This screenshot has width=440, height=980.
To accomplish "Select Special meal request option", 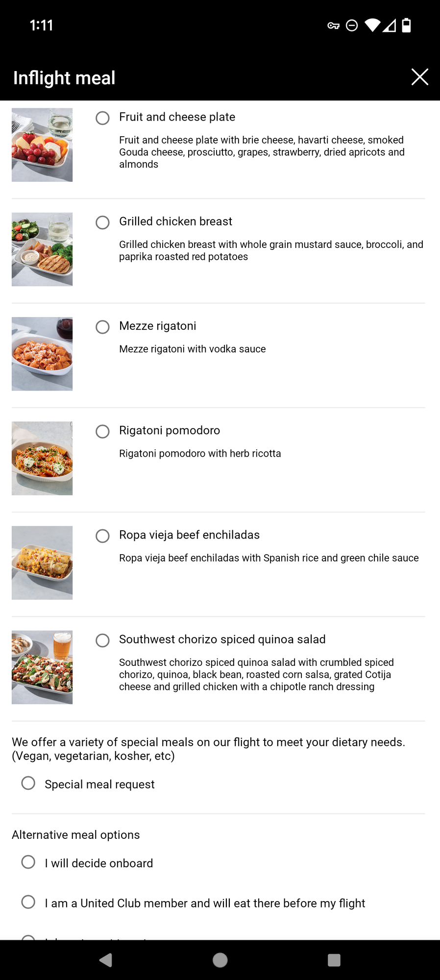I will [28, 783].
